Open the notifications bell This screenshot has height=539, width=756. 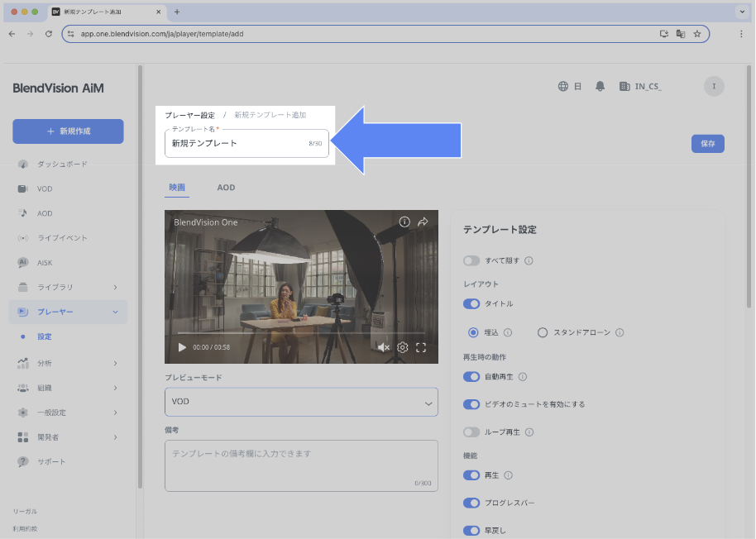tap(600, 86)
